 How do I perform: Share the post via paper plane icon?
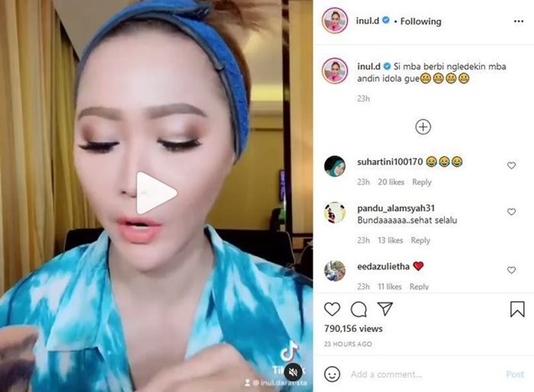click(385, 309)
